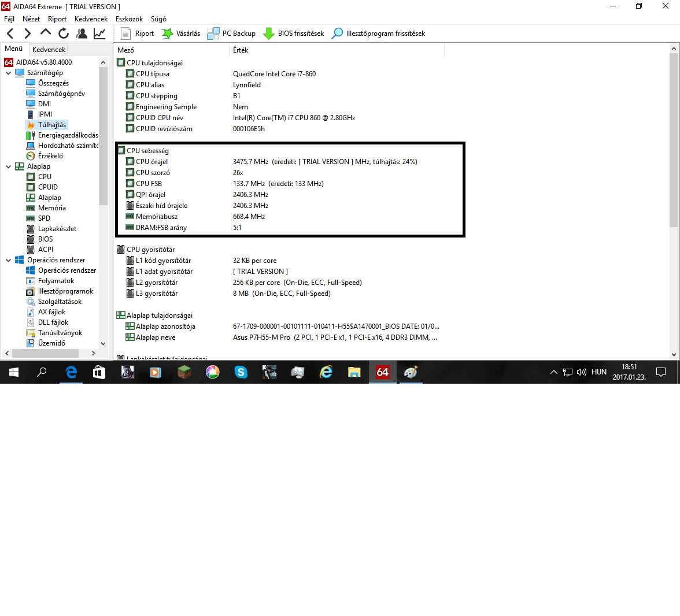
Task: Open PC Backup from toolbar
Action: click(231, 34)
